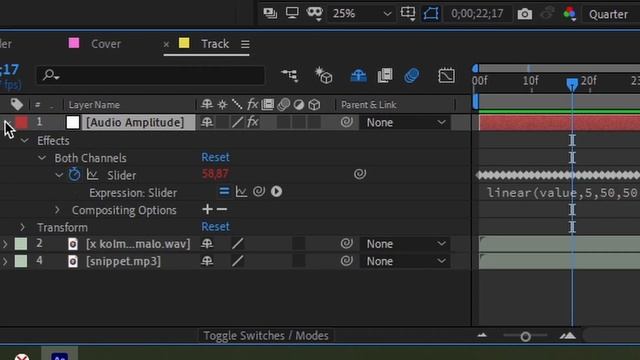Screen dimensions: 640x360
Task: Expand the Transform group
Action: pos(22,227)
